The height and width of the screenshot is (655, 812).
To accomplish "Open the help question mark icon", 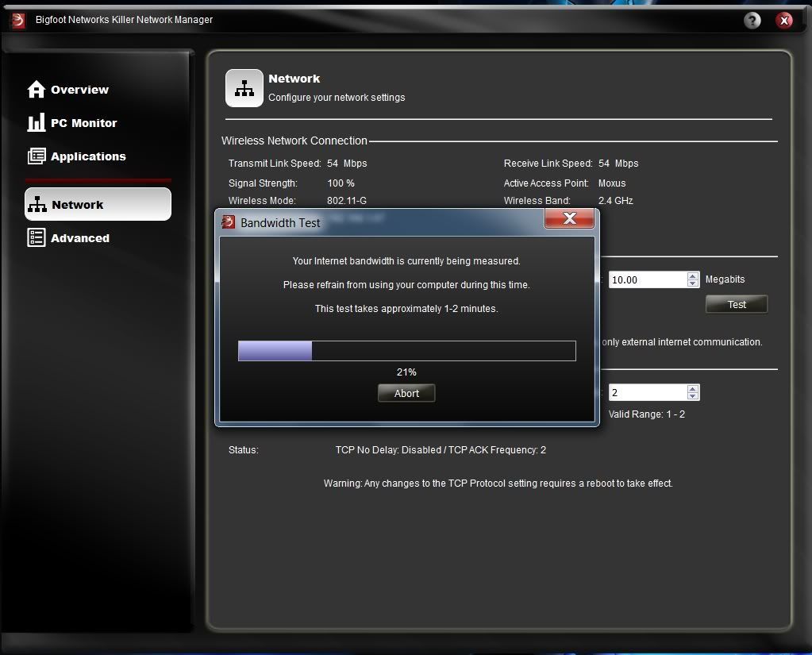I will point(752,20).
